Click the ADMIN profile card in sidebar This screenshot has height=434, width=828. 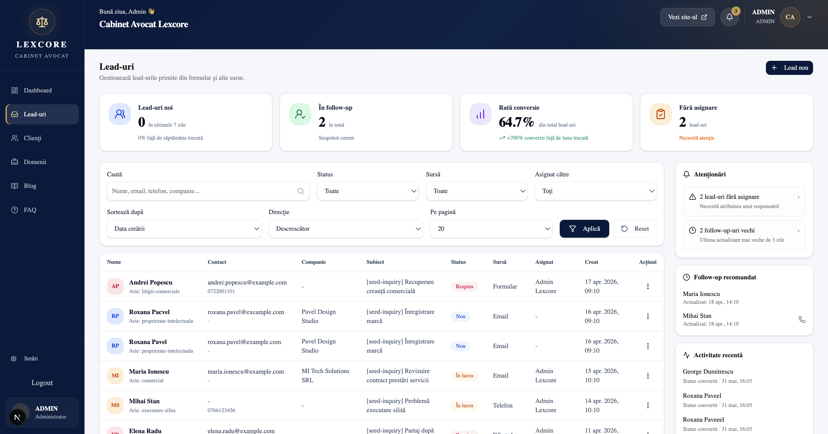coord(42,412)
